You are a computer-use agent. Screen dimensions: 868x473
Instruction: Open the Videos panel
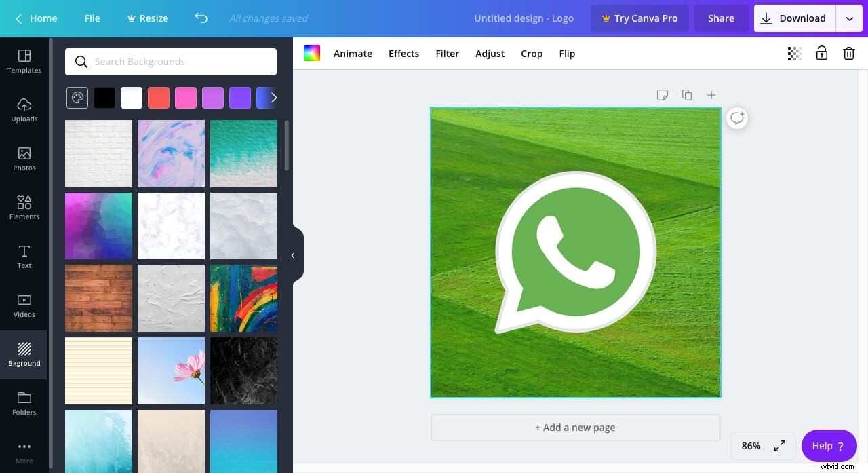click(x=24, y=305)
